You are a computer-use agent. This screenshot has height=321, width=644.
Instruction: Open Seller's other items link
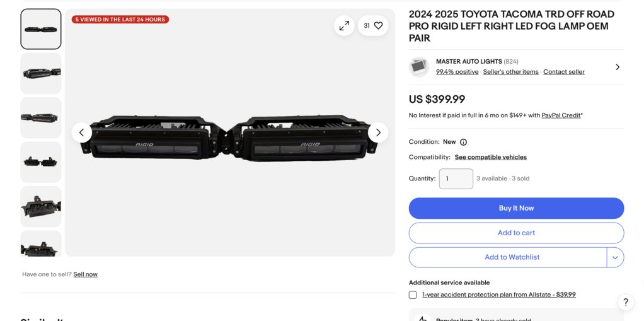click(x=510, y=72)
